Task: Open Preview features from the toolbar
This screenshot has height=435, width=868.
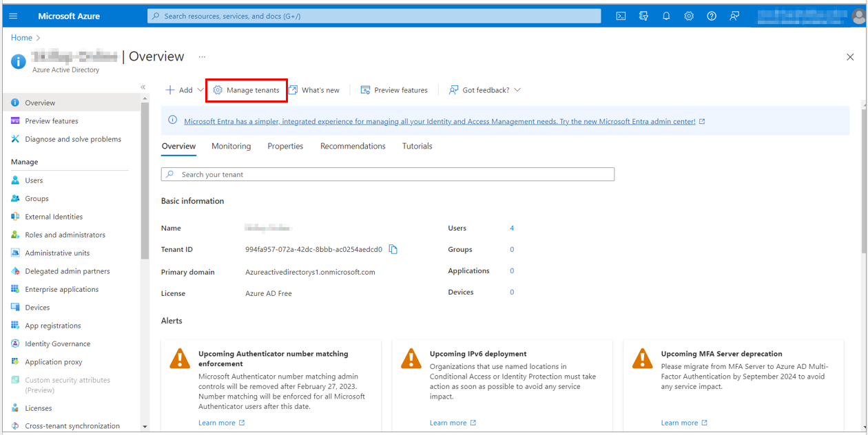Action: [x=394, y=90]
